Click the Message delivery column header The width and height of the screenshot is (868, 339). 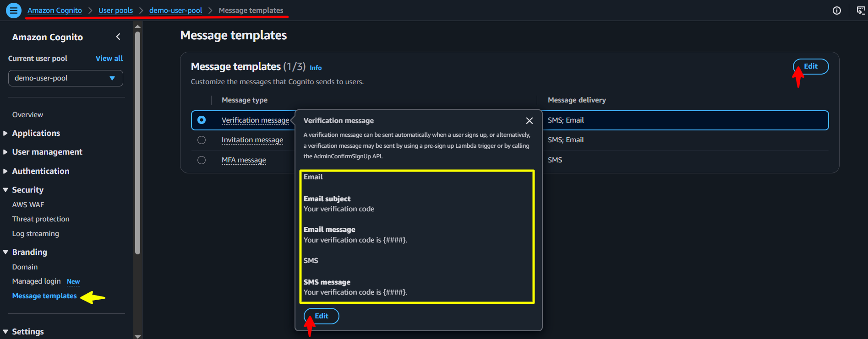tap(577, 100)
